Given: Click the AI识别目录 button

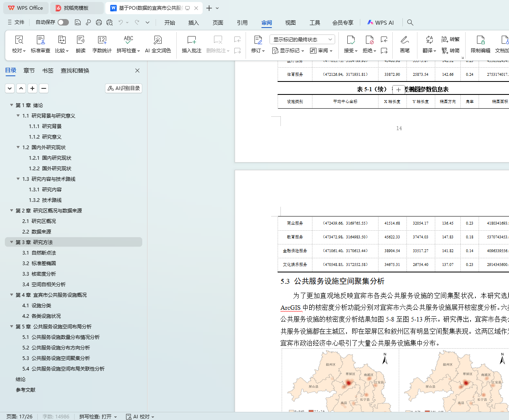Looking at the screenshot, I should (124, 88).
